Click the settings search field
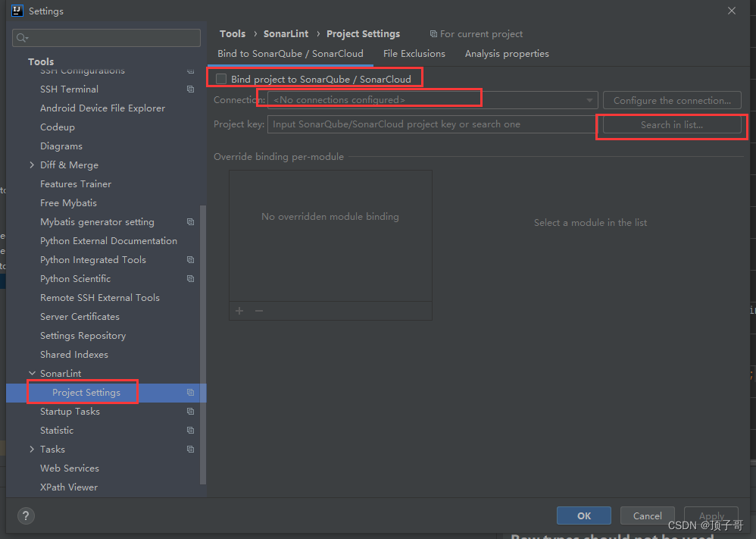The width and height of the screenshot is (756, 539). pos(106,38)
